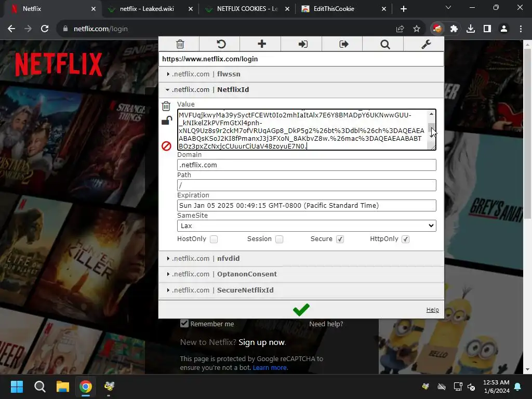Click the padlock protect cookie icon
Screen dimensions: 532x399
tap(166, 121)
